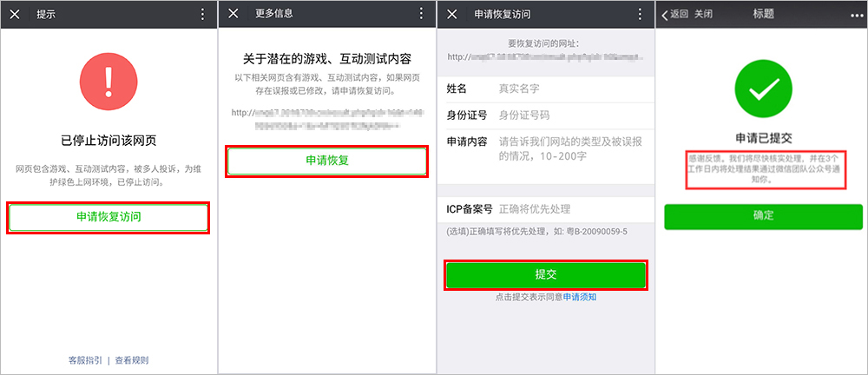Go back using the 返回 arrow
Screen dimensions: 868x375
coord(674,15)
